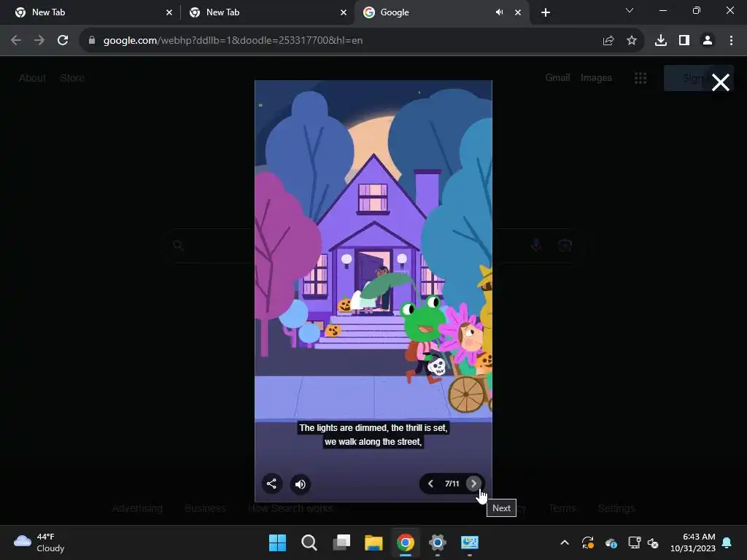Close the Google tab

518,12
